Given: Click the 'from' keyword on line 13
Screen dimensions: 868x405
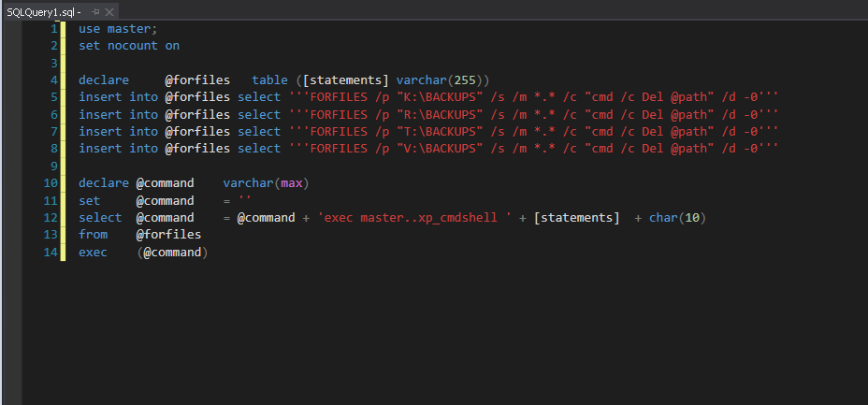Looking at the screenshot, I should coord(93,235).
